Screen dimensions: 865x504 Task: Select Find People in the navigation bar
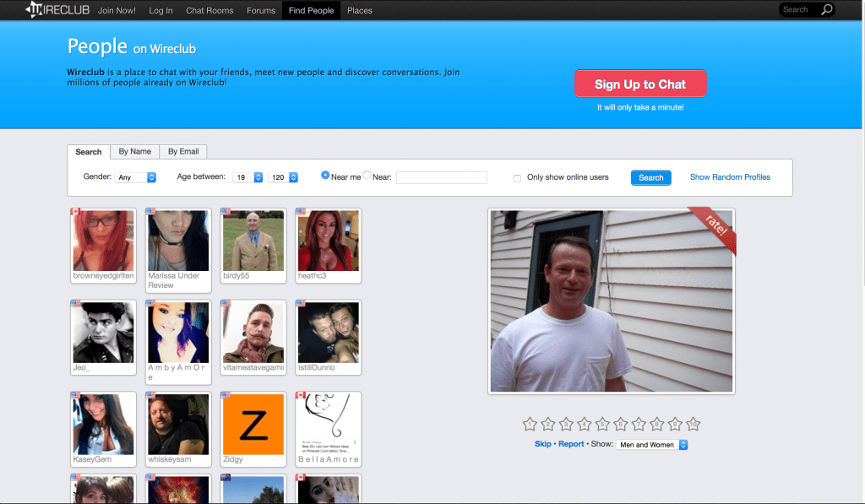pos(311,10)
